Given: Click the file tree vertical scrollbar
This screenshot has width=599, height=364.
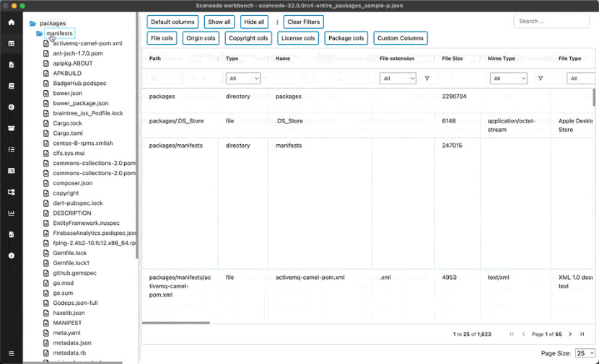Looking at the screenshot, I should click(137, 136).
